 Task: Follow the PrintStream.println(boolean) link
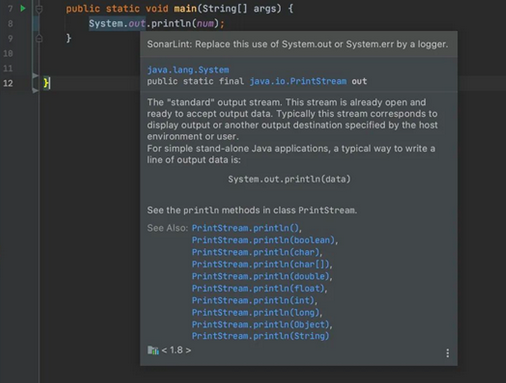[x=263, y=240]
